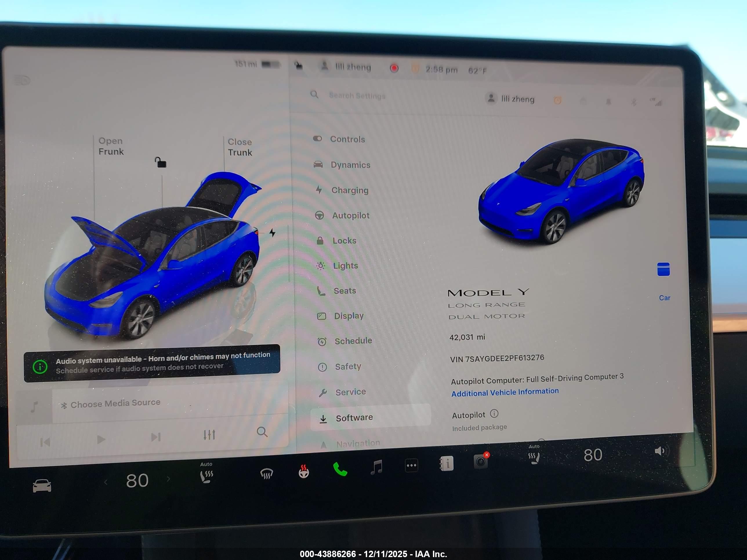Tap the Open Frunk button
The width and height of the screenshot is (747, 560).
tap(111, 146)
